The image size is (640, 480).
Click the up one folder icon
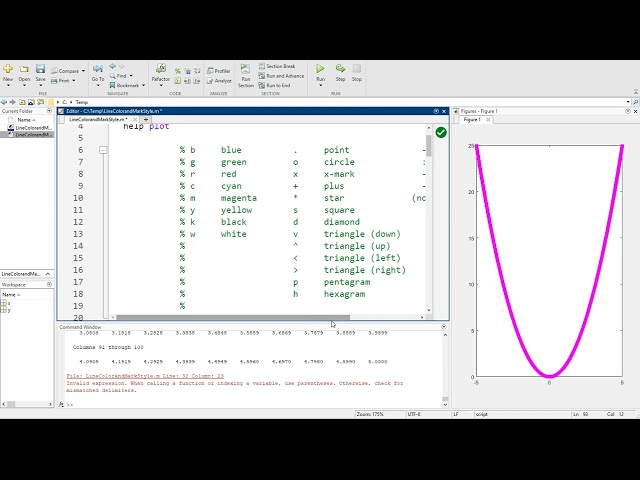22,102
